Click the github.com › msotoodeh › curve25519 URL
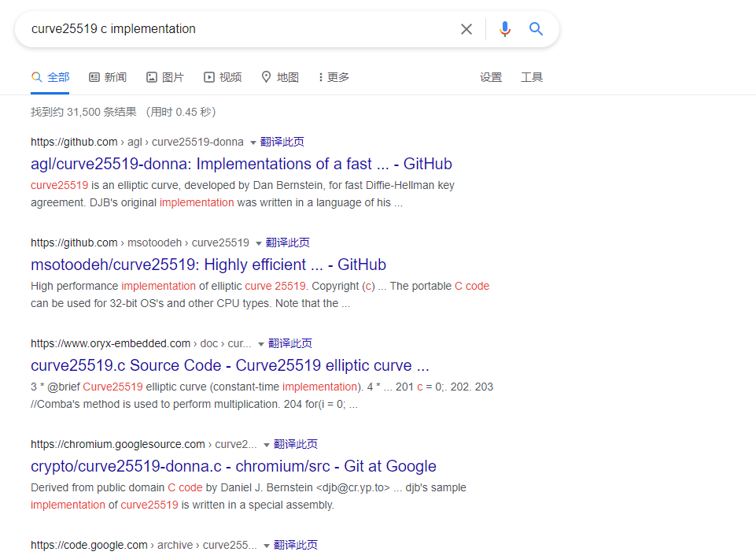 tap(140, 242)
